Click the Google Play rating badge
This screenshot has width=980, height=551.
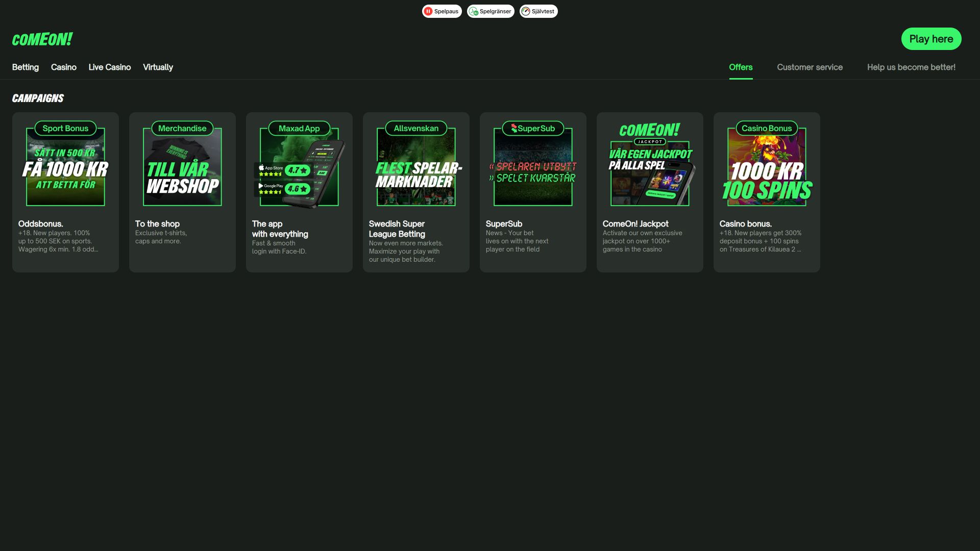(x=282, y=189)
